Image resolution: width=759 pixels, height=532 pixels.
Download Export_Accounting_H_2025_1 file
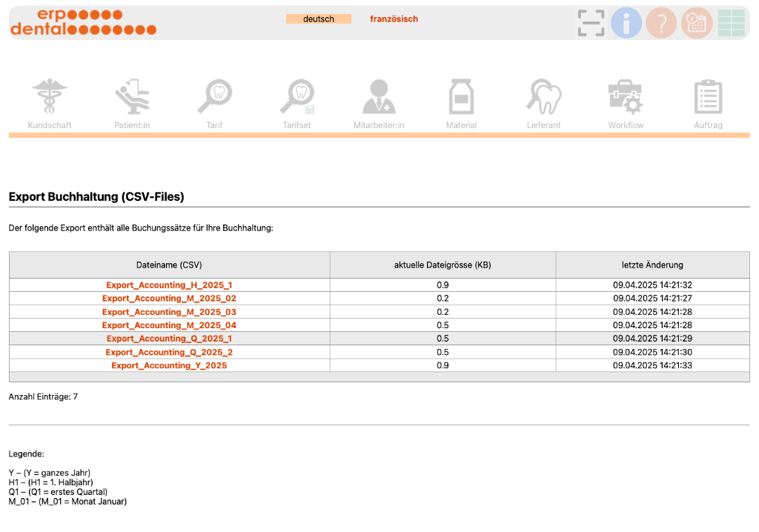point(169,285)
